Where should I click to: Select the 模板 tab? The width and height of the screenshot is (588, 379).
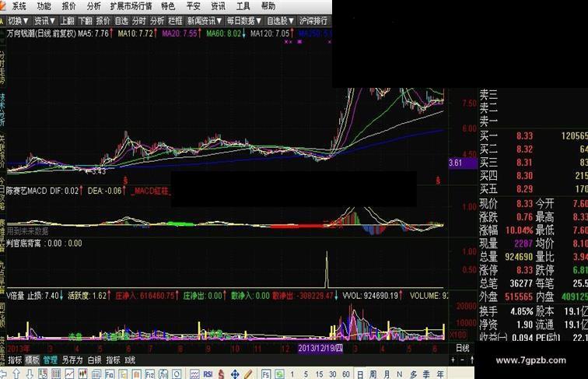click(x=32, y=360)
